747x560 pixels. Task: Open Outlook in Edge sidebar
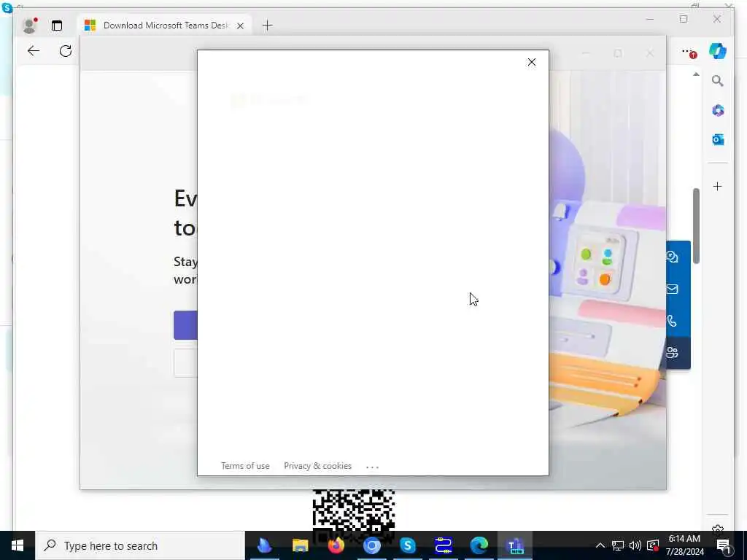pyautogui.click(x=718, y=139)
